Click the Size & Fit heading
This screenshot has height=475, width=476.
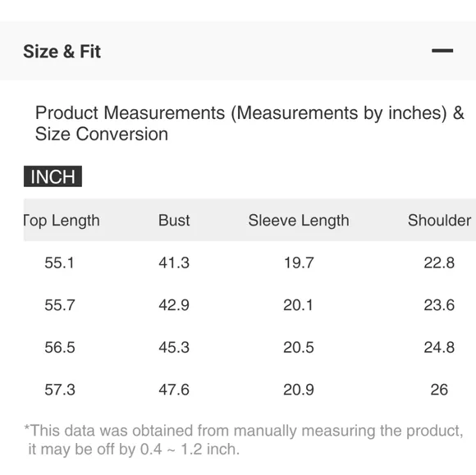[62, 52]
